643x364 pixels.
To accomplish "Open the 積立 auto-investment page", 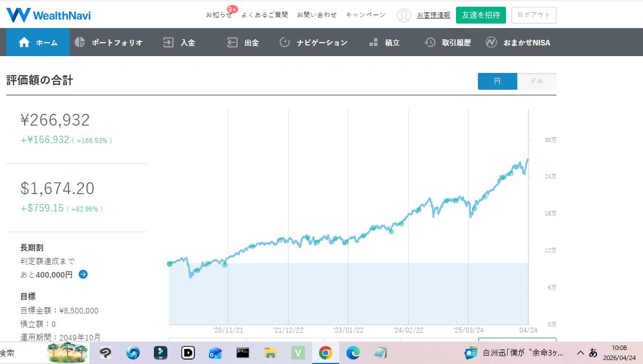I will (x=384, y=43).
